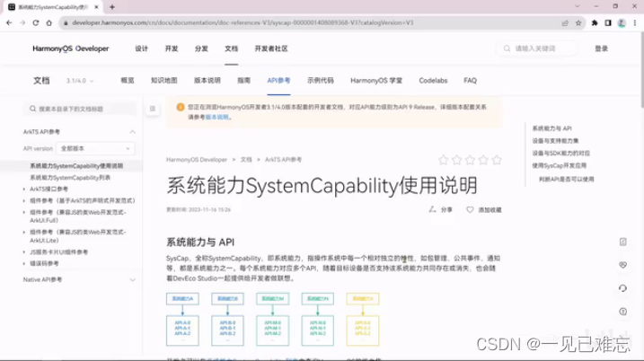Switch to the 版本说明 tab
644x361 pixels.
coord(207,81)
